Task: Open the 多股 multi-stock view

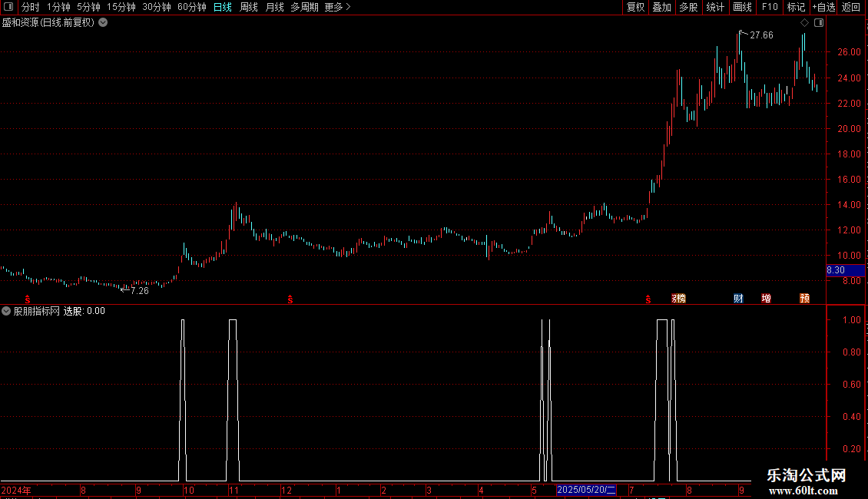Action: click(x=688, y=7)
